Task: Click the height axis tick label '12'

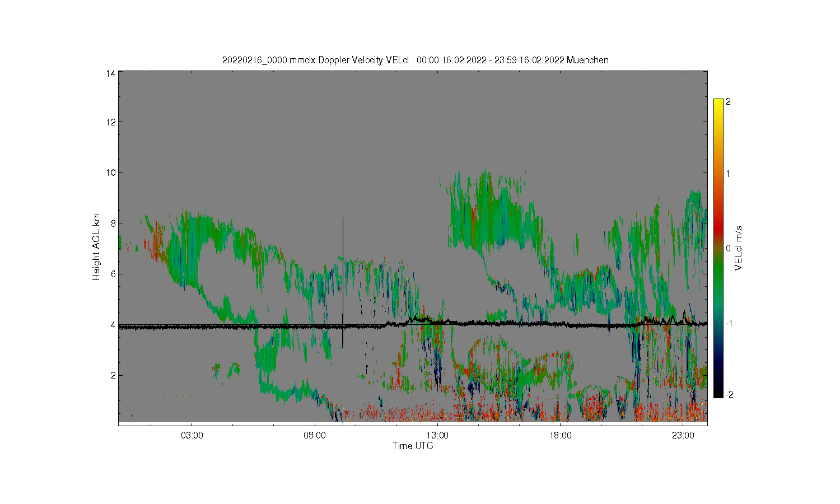Action: (x=111, y=122)
